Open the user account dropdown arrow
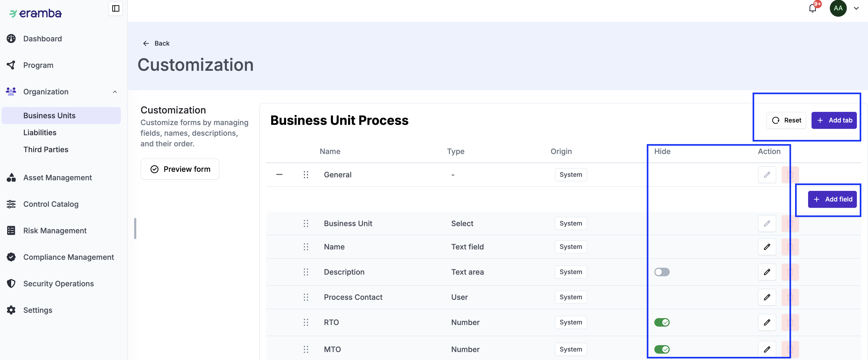This screenshot has height=360, width=868. [856, 8]
